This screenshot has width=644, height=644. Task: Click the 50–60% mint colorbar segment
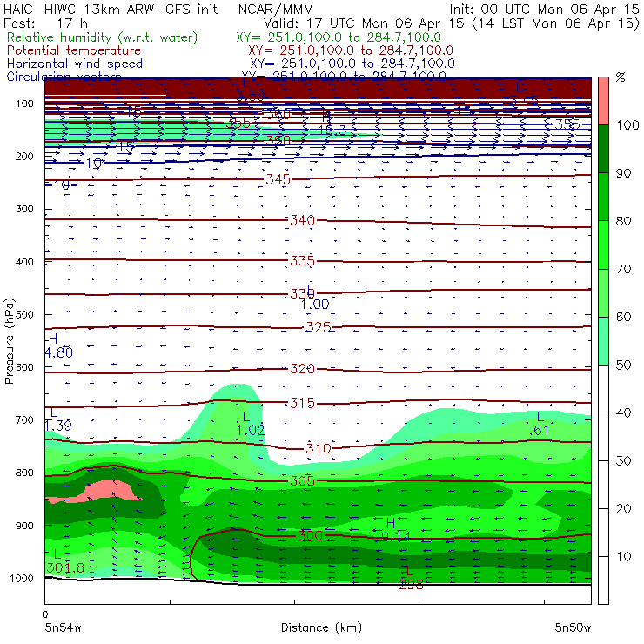pyautogui.click(x=603, y=341)
